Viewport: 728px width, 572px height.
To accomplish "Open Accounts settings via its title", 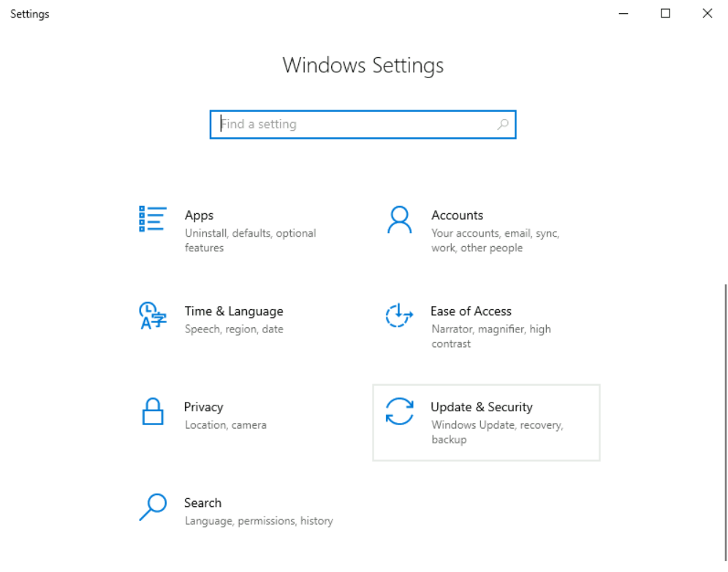I will 457,216.
